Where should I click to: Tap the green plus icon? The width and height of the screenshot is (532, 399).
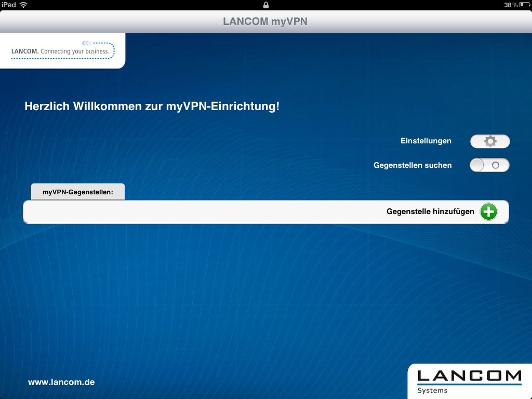click(488, 212)
